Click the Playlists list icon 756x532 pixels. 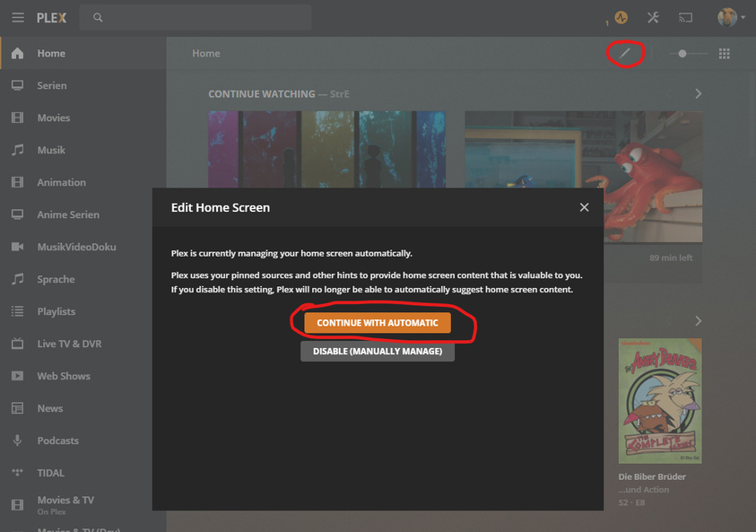click(17, 311)
